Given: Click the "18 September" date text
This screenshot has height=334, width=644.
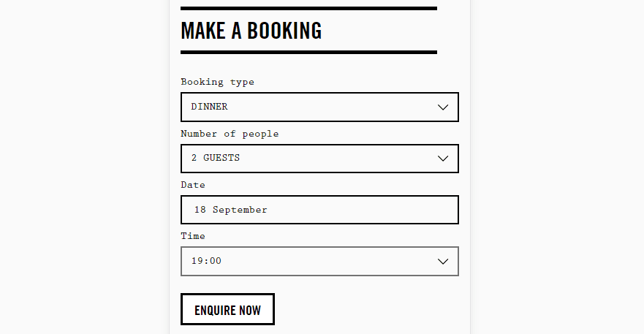Looking at the screenshot, I should (231, 210).
